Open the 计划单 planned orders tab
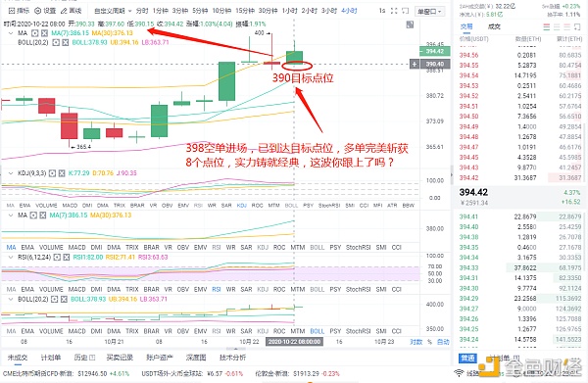This screenshot has width=588, height=383. click(x=51, y=358)
